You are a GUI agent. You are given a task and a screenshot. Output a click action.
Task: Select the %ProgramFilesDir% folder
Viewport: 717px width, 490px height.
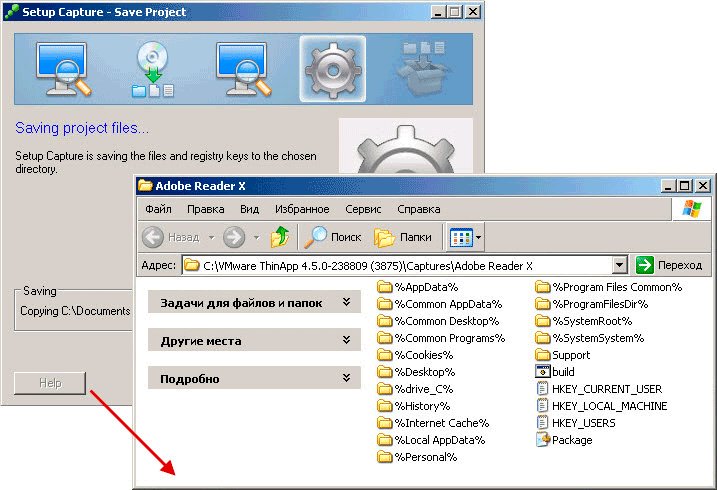592,304
